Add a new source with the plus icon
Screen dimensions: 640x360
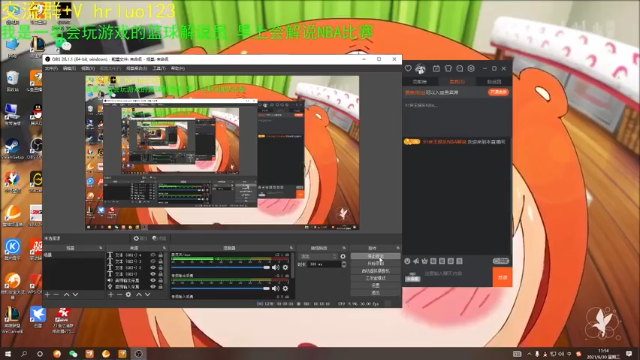[111, 294]
